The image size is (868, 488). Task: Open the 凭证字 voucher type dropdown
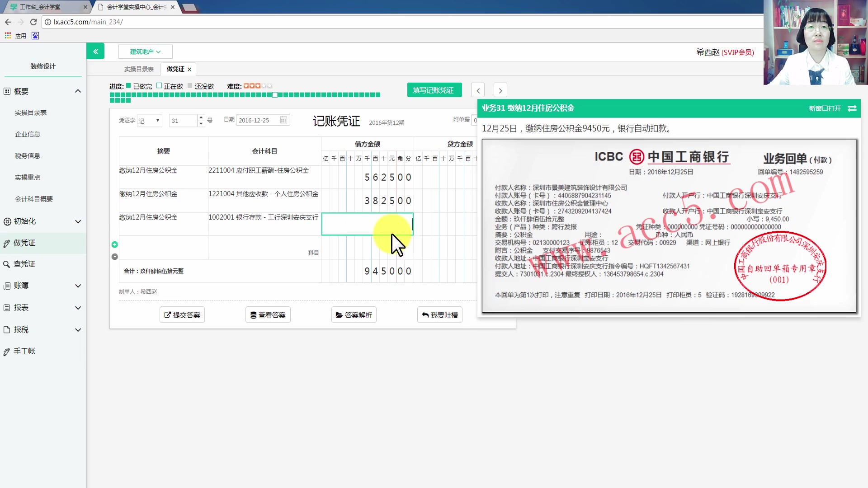[149, 120]
